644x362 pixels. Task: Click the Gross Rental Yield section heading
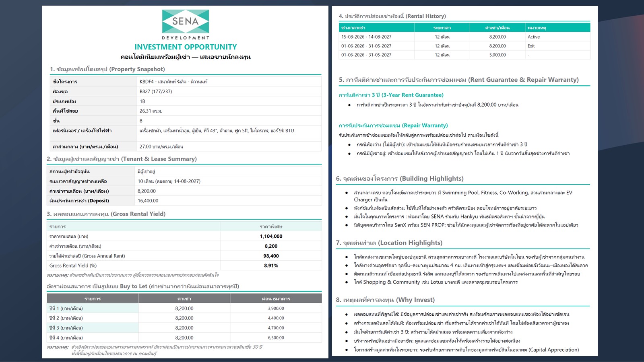pyautogui.click(x=106, y=214)
